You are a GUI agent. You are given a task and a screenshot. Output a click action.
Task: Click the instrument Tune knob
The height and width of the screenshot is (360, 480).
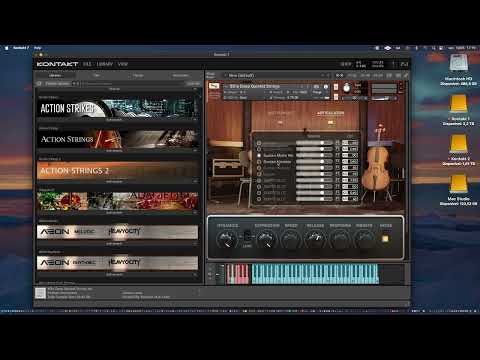(347, 88)
